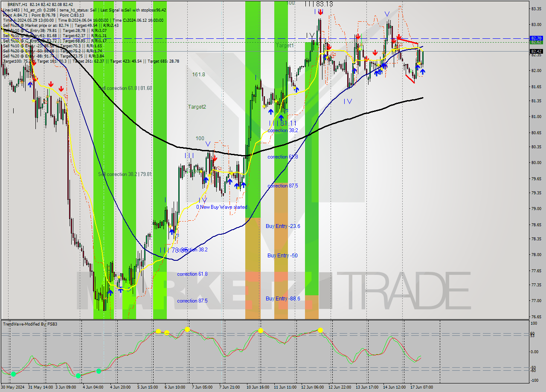Select the 'I I I 83.13' wave label

click(319, 4)
